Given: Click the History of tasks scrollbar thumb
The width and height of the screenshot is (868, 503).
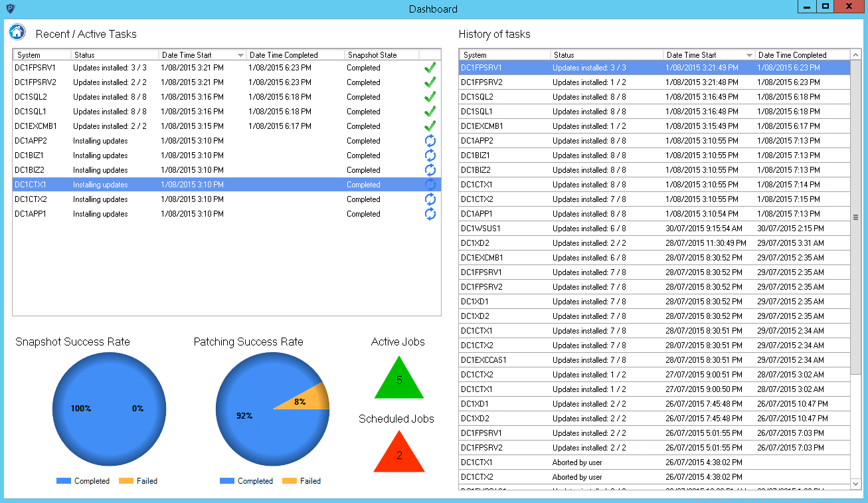Looking at the screenshot, I should click(x=855, y=217).
